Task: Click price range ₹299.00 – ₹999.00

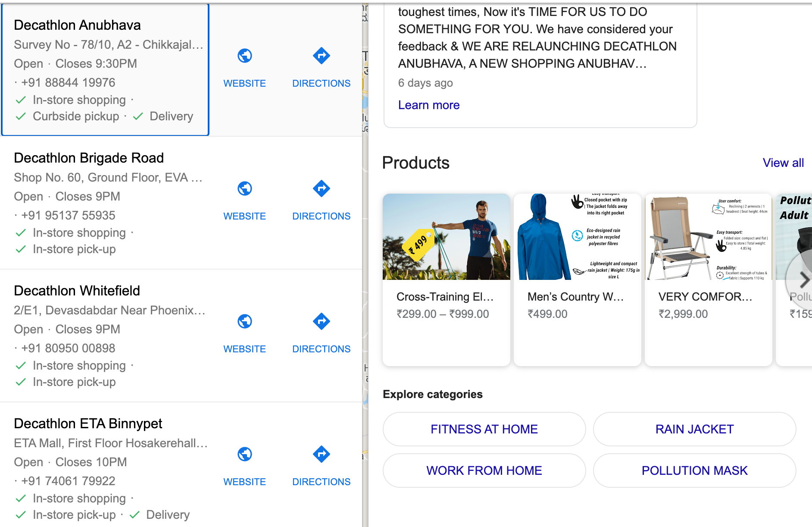Action: click(443, 314)
